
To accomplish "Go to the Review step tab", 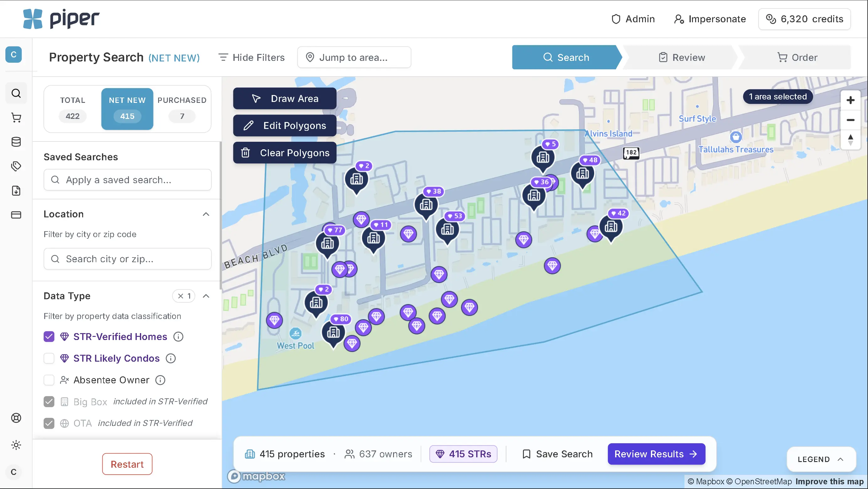I will pos(682,58).
